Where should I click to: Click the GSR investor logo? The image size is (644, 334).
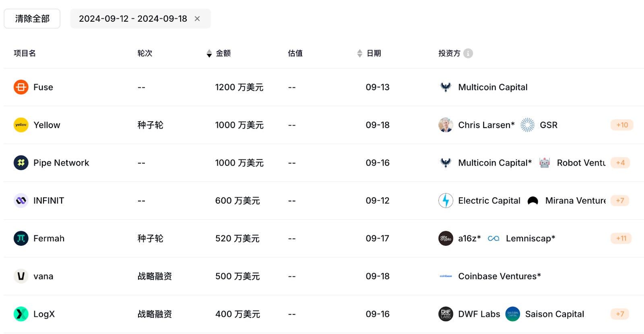[527, 125]
